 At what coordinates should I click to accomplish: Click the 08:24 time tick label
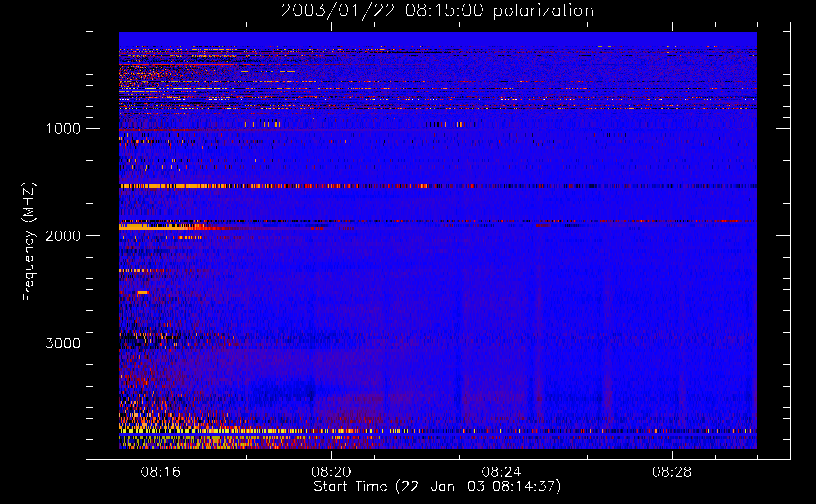(x=502, y=472)
